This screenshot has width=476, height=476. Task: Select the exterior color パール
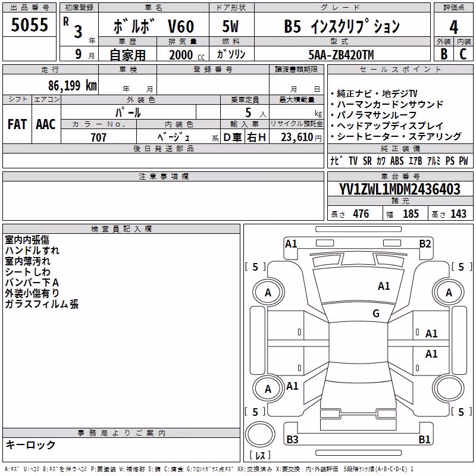128,112
